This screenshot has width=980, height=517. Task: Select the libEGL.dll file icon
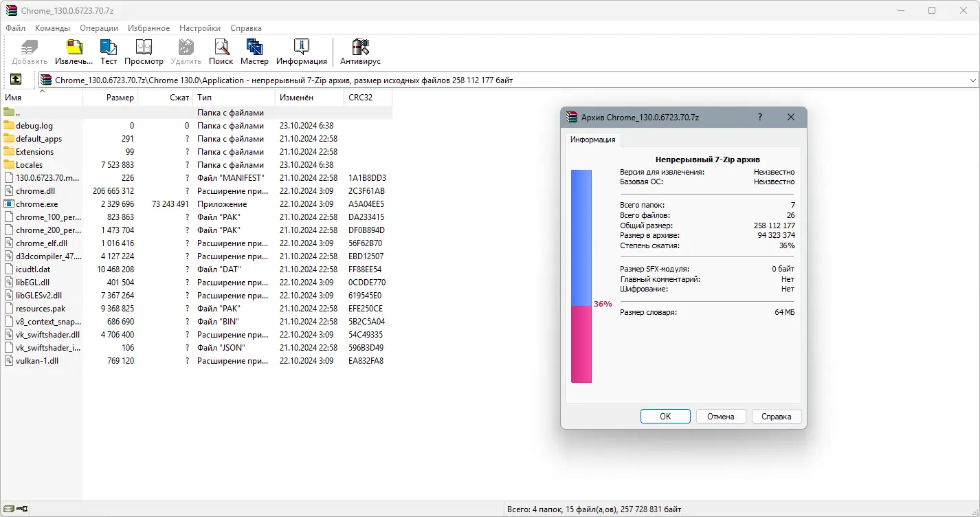point(9,282)
